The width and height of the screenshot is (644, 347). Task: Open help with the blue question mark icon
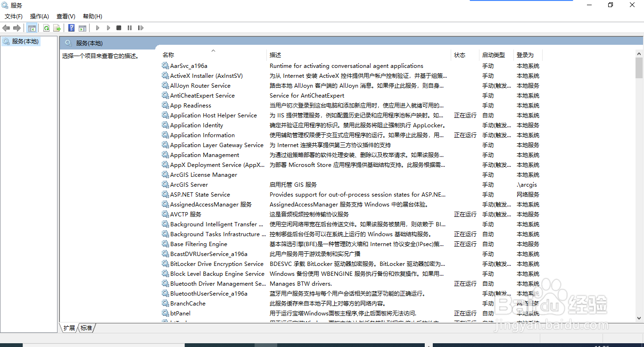[x=72, y=28]
